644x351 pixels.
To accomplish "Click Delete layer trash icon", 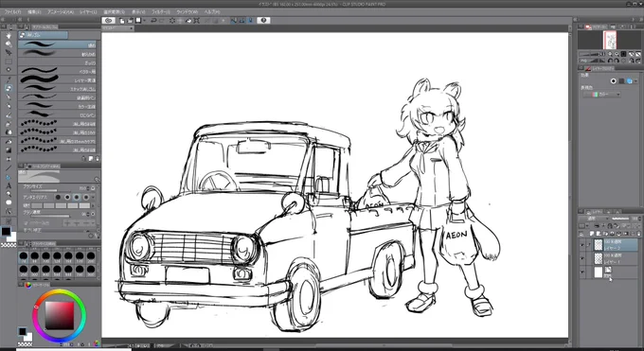I will [638, 233].
